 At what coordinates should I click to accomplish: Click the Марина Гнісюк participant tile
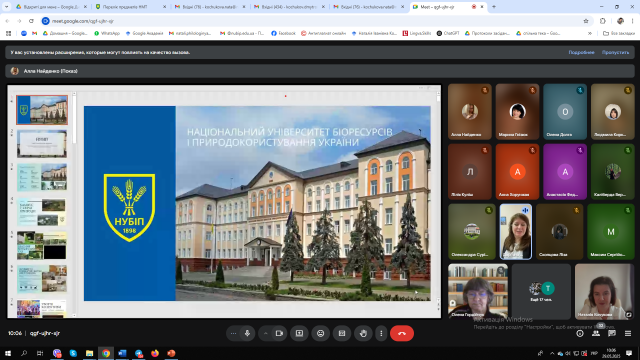tap(517, 112)
